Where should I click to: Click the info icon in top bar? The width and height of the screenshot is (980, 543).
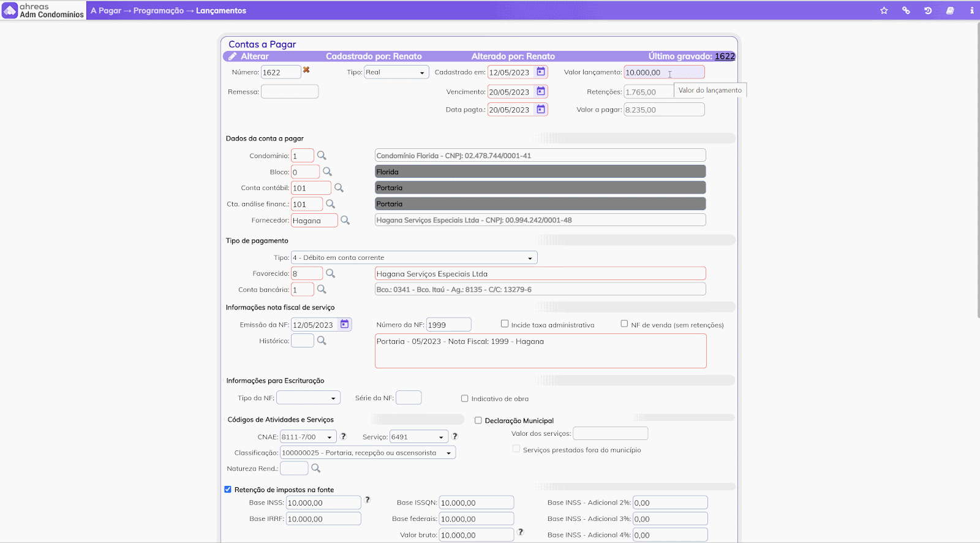click(971, 10)
